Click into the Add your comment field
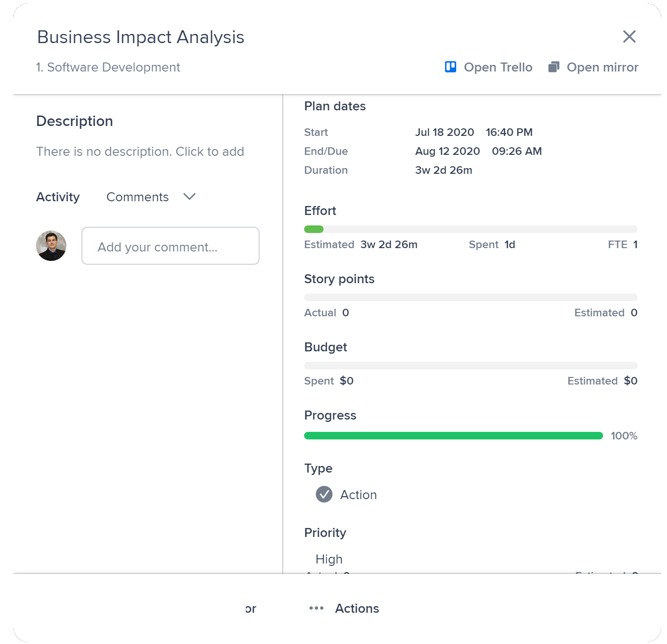Screen dimensions: 667x644 (170, 246)
